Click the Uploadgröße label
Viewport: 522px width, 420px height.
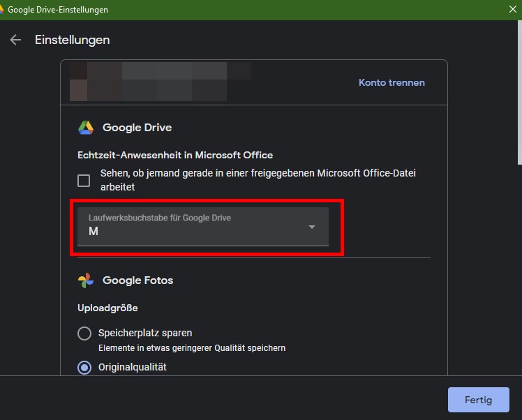tap(107, 308)
